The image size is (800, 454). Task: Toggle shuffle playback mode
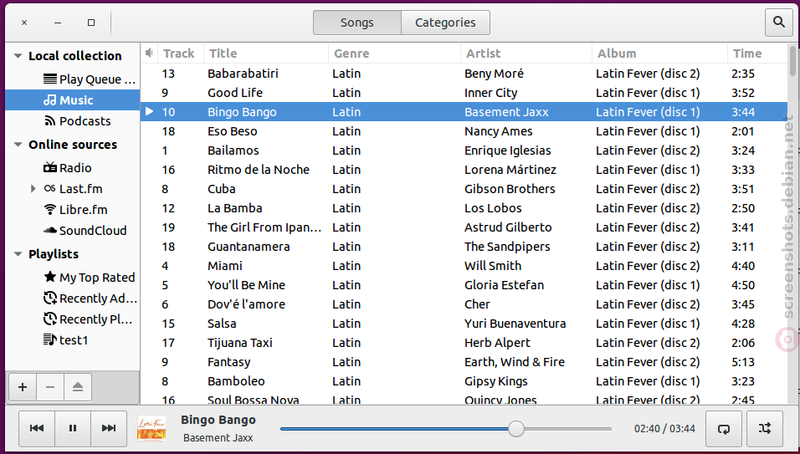coord(764,428)
